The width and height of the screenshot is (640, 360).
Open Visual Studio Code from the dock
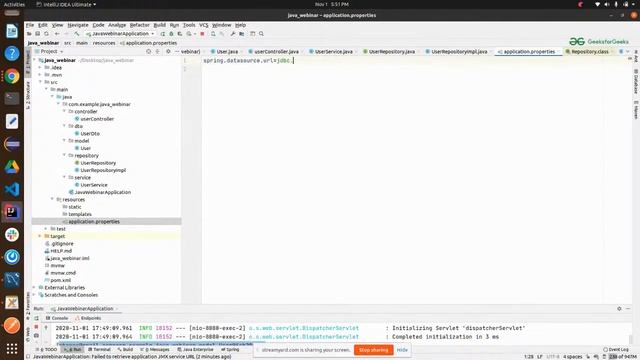tap(12, 189)
